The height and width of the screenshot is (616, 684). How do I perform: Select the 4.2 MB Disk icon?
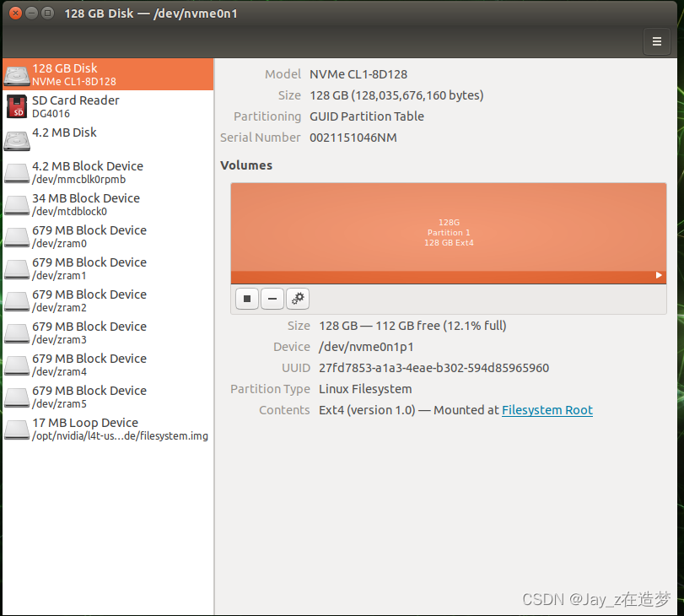(x=17, y=141)
